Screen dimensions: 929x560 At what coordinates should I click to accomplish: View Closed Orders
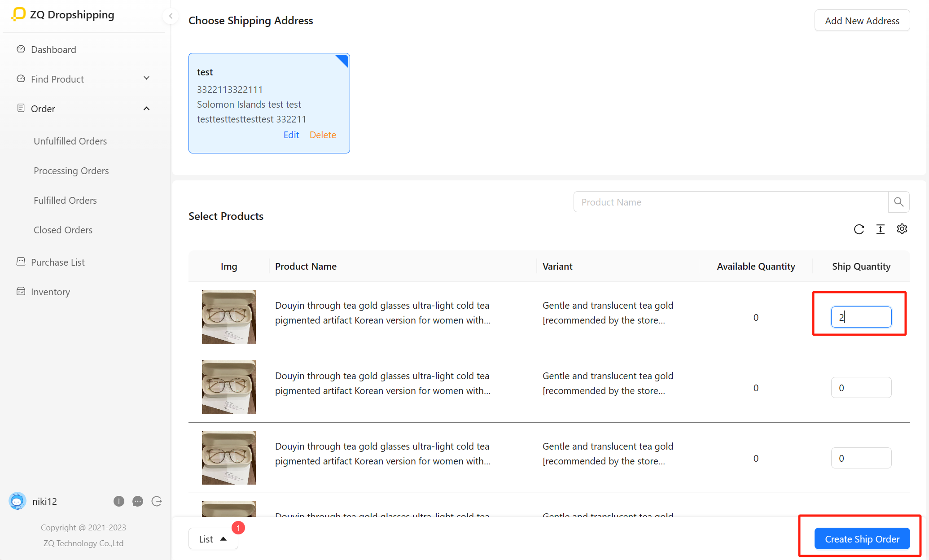63,230
